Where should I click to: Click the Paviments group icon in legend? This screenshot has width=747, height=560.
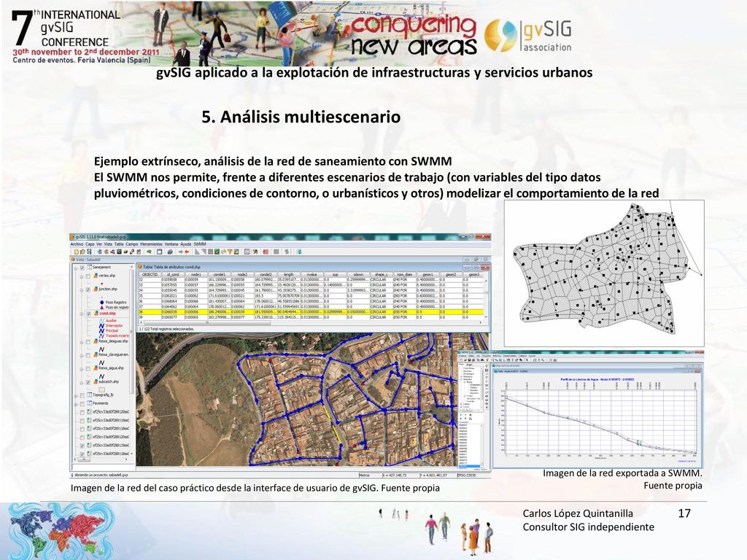tap(89, 403)
